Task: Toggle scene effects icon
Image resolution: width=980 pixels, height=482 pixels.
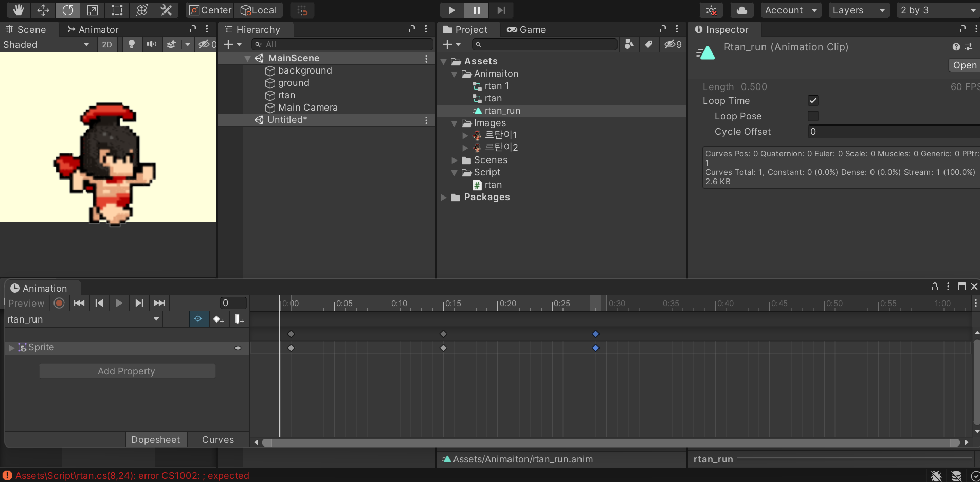Action: click(x=171, y=44)
